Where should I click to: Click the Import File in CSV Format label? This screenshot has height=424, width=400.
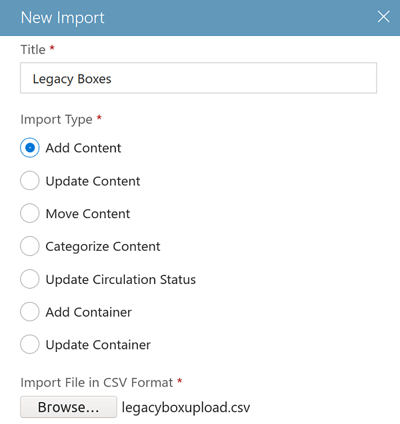pyautogui.click(x=97, y=382)
